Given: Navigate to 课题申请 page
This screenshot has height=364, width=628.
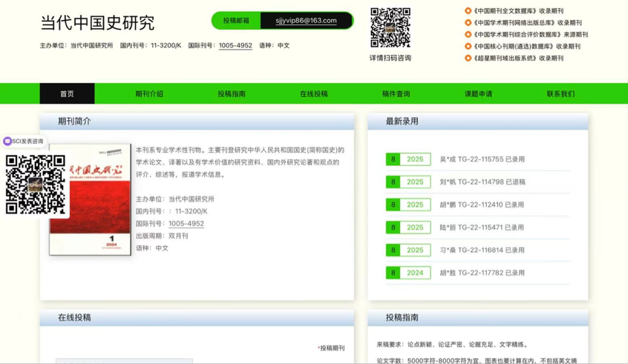Looking at the screenshot, I should 478,94.
